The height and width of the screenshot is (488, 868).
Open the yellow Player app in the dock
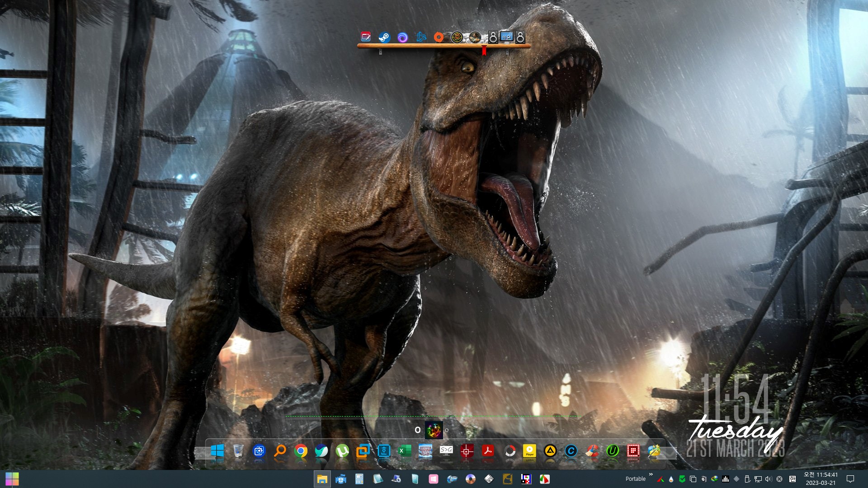pos(529,450)
